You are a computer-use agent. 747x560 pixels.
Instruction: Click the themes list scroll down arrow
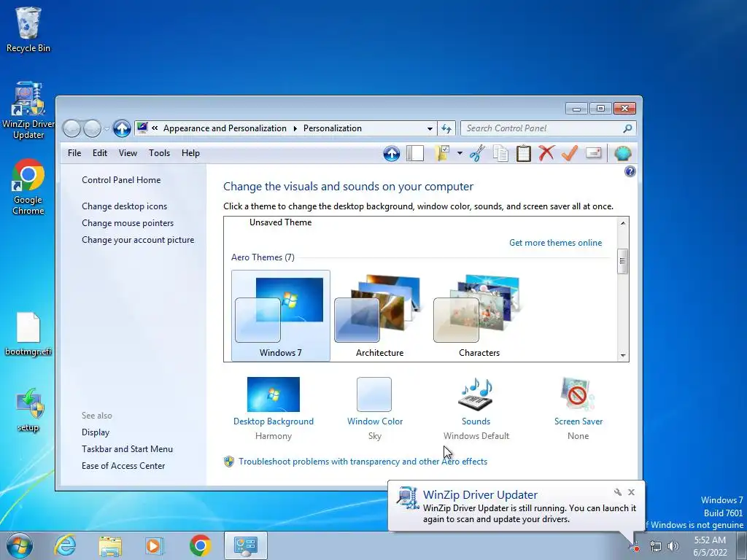(623, 356)
